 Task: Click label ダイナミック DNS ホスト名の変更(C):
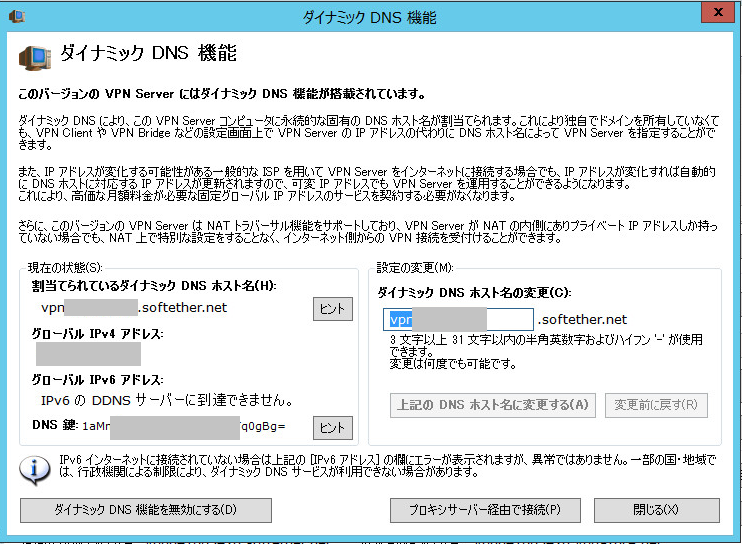[x=474, y=293]
